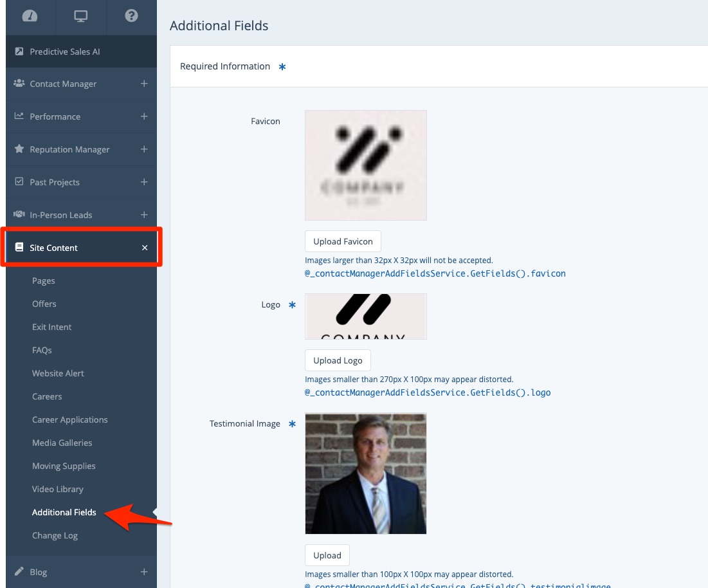Screen dimensions: 708x588
Task: Collapse the Site Content menu
Action: [145, 248]
